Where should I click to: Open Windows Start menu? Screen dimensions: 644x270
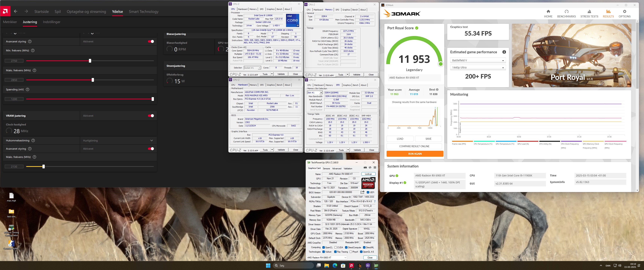[x=268, y=265]
